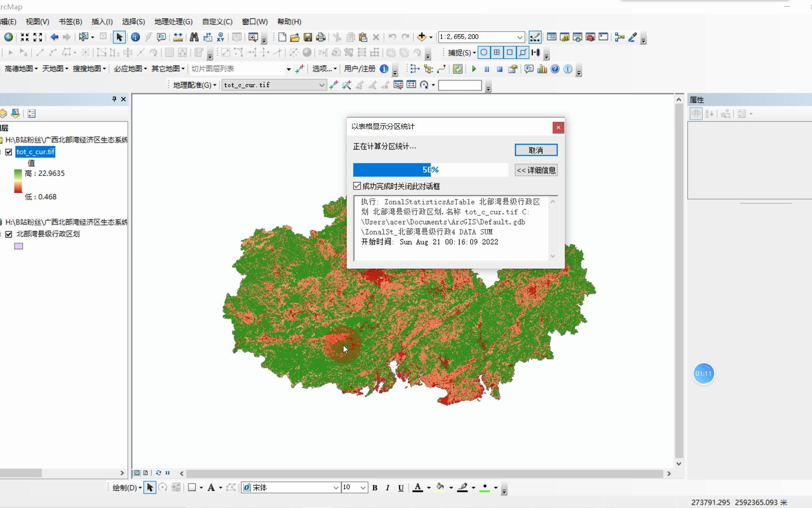Screen dimensions: 812x508
Task: Open the 宋体 font dropdown
Action: coord(336,488)
